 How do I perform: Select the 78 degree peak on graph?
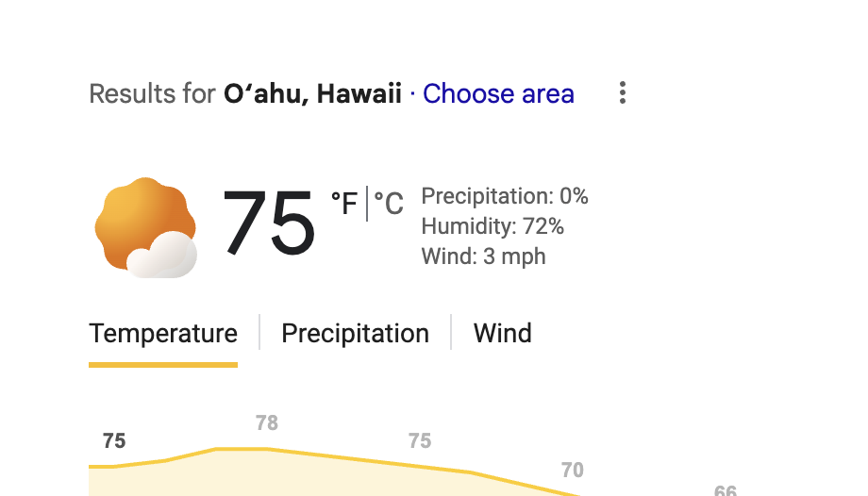point(267,423)
